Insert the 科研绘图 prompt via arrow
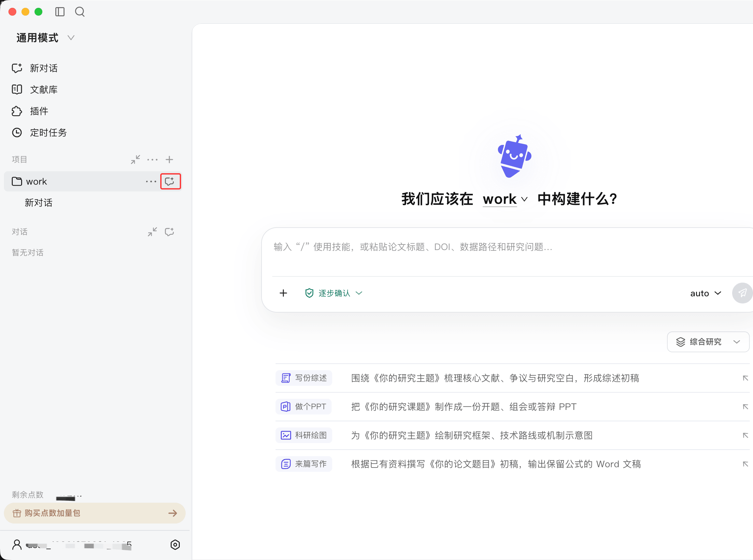 745,435
